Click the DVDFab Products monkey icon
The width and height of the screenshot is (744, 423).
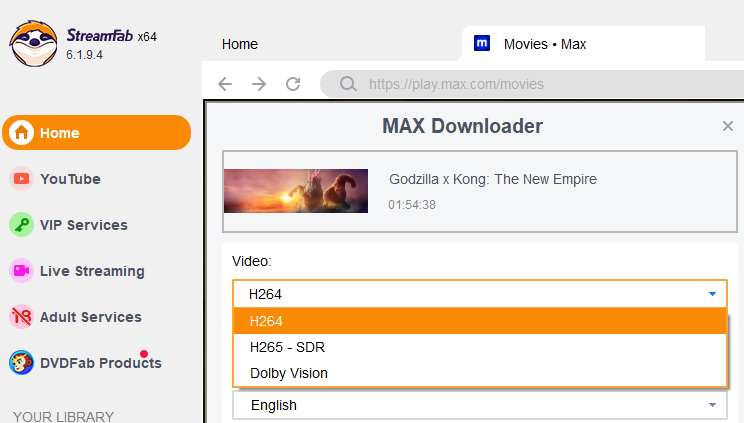coord(21,363)
